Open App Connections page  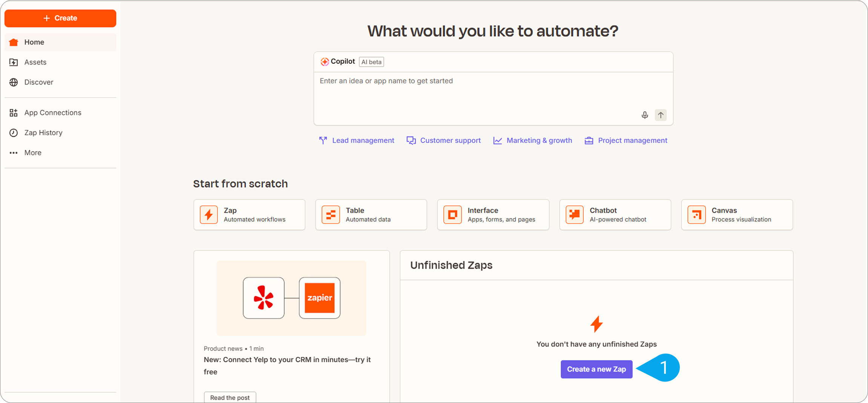(52, 113)
